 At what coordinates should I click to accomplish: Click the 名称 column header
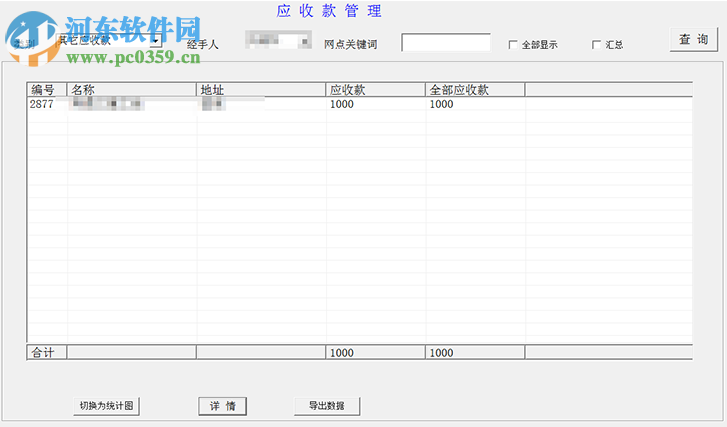tap(132, 90)
